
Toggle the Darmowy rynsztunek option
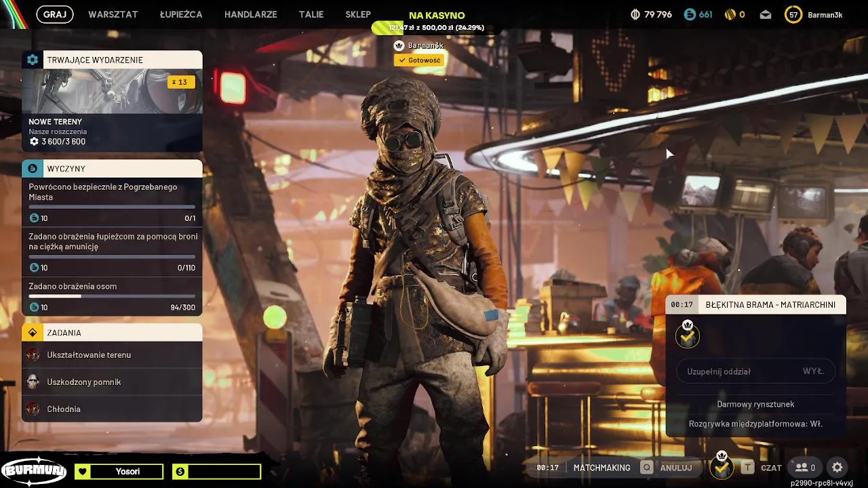click(755, 404)
